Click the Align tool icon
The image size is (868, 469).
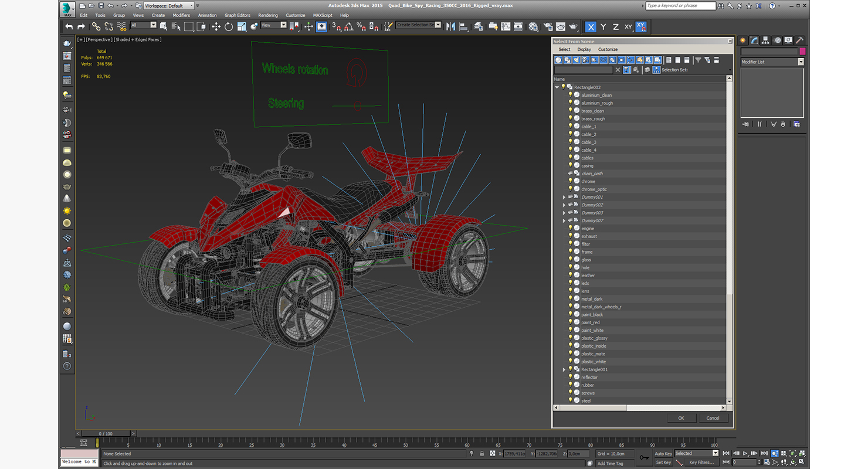[463, 26]
